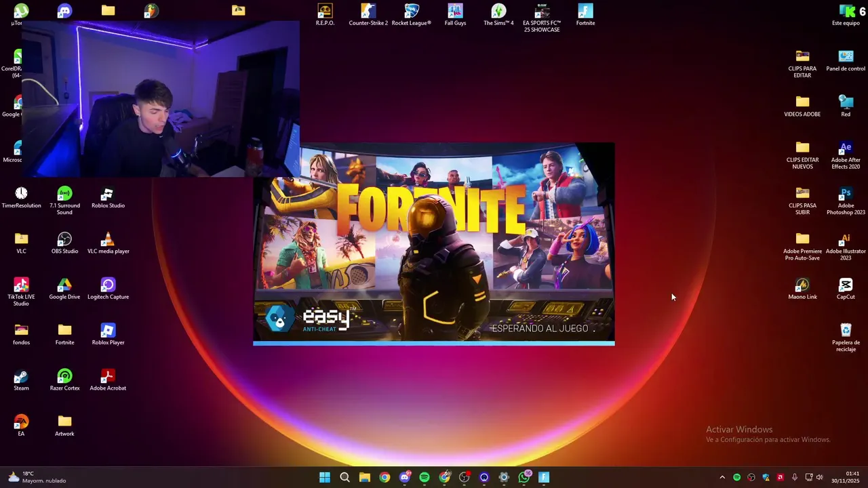Click the ESPERANDO AL JUEGO text
The image size is (868, 488).
coord(544,329)
